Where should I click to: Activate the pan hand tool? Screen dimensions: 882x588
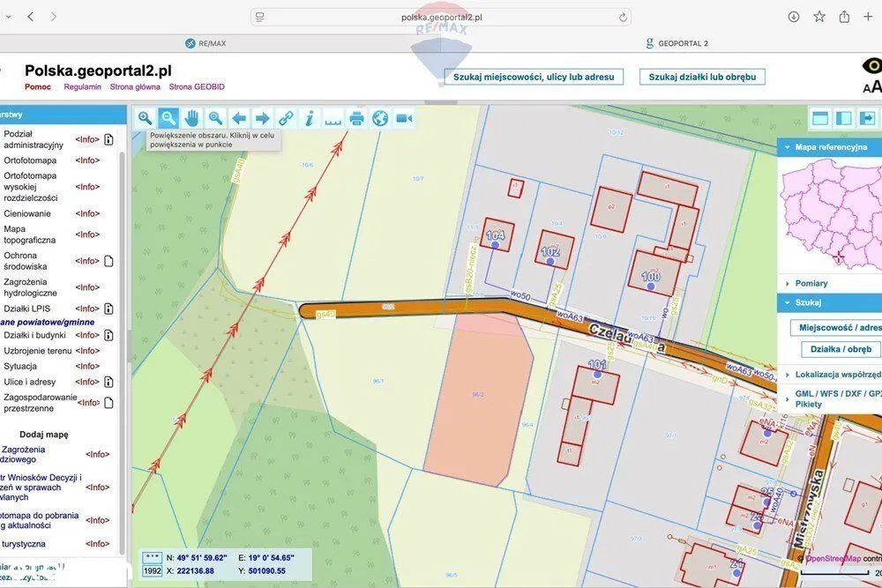[x=191, y=118]
